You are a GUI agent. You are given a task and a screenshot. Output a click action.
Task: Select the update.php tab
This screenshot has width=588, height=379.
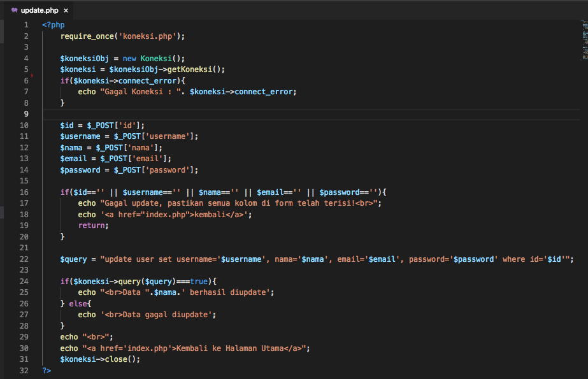38,10
